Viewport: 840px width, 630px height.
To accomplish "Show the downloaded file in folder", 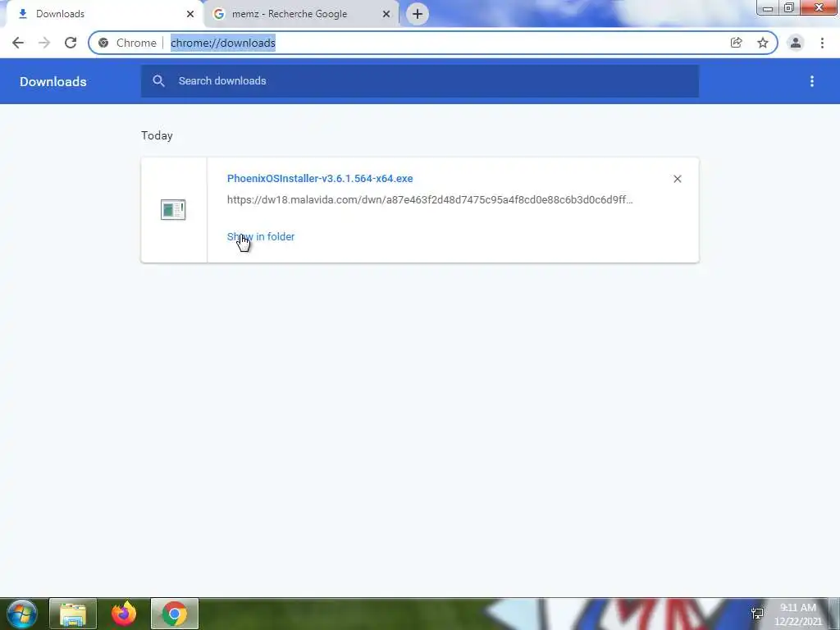I will (x=261, y=237).
